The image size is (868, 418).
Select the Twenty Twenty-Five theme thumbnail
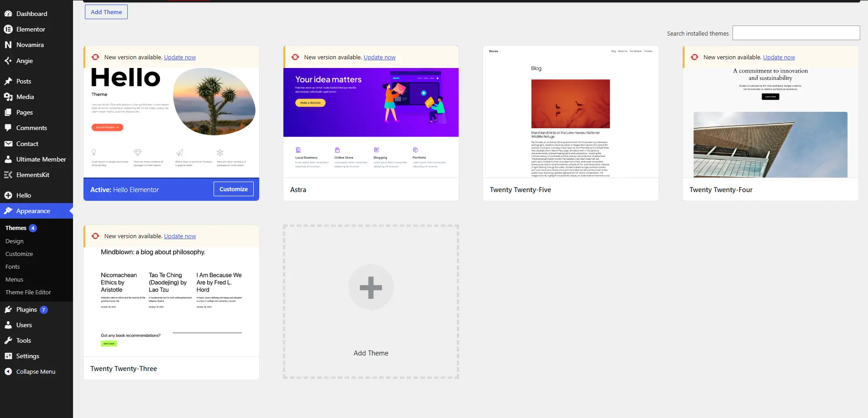pyautogui.click(x=570, y=111)
